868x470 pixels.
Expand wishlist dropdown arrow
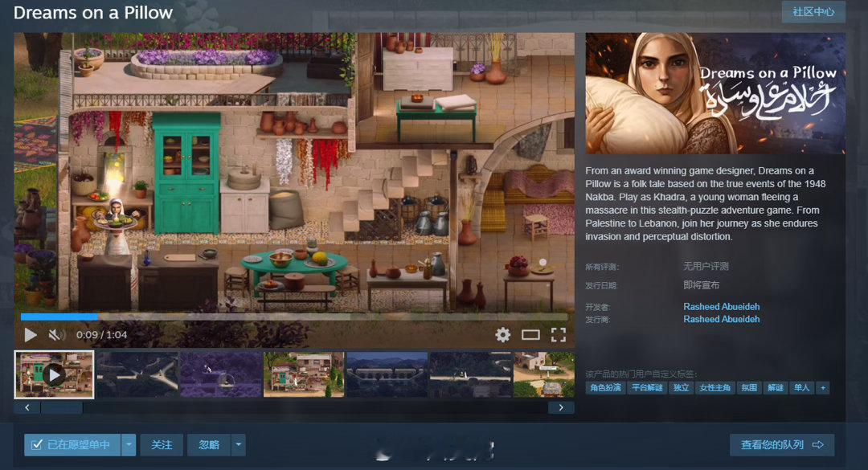pyautogui.click(x=129, y=444)
